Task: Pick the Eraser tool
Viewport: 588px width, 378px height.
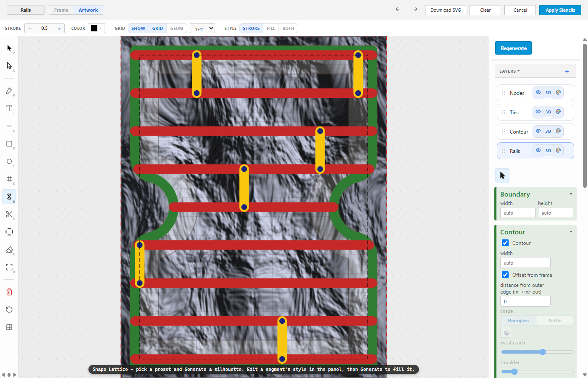Action: [x=9, y=249]
